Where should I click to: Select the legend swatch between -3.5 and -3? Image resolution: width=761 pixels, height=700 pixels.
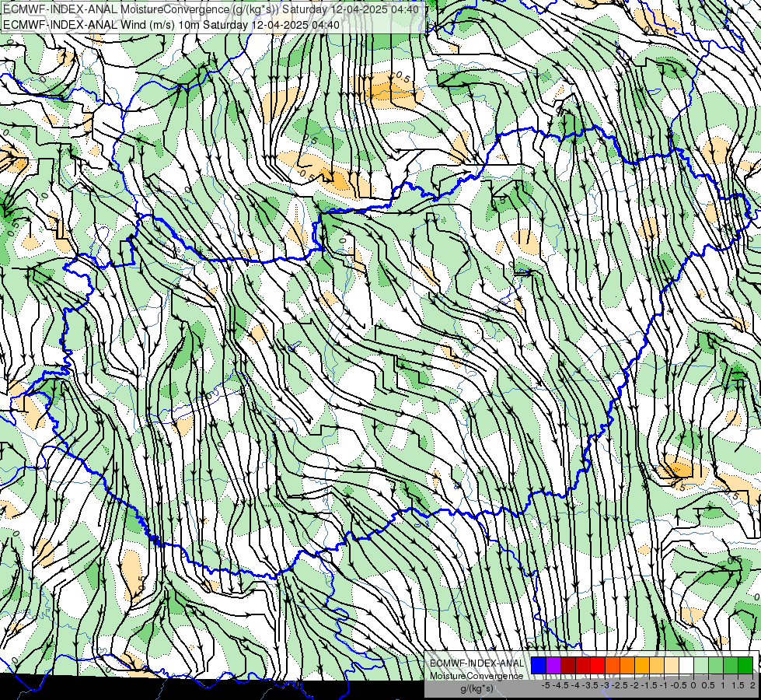(x=598, y=665)
